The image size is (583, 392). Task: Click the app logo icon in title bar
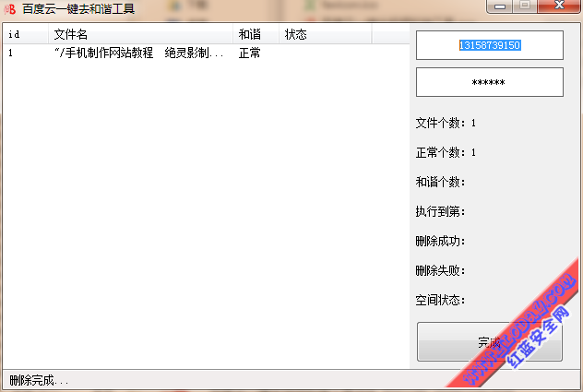tap(10, 8)
